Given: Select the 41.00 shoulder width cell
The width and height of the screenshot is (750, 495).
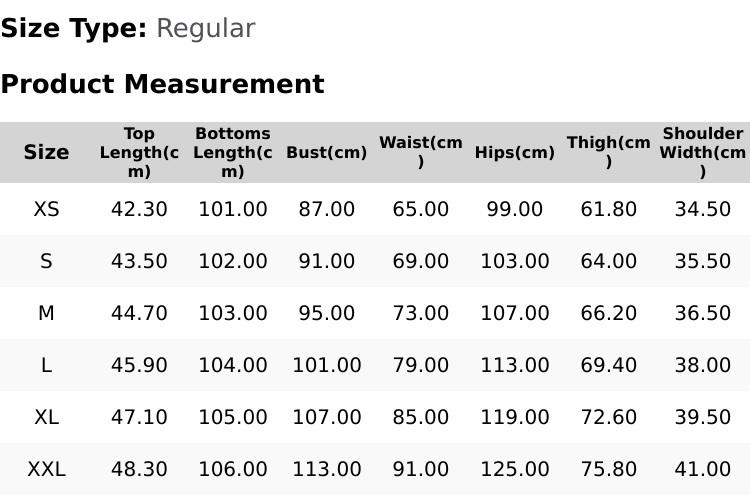Looking at the screenshot, I should pyautogui.click(x=703, y=469).
